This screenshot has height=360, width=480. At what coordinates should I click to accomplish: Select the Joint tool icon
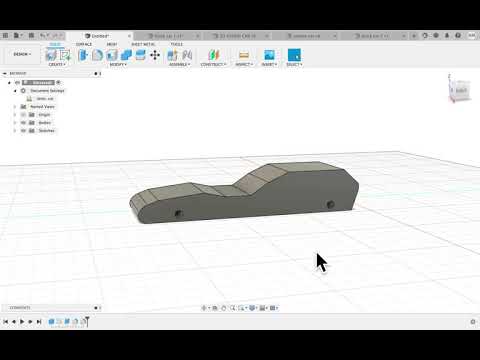click(187, 55)
